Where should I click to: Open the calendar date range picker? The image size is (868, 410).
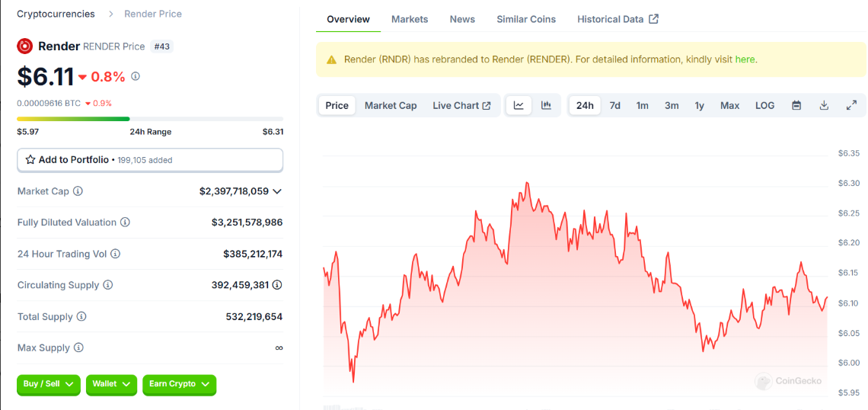796,105
